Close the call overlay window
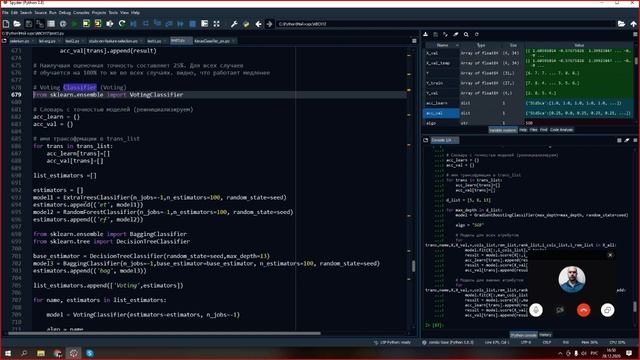Image resolution: width=640 pixels, height=360 pixels. click(610, 255)
